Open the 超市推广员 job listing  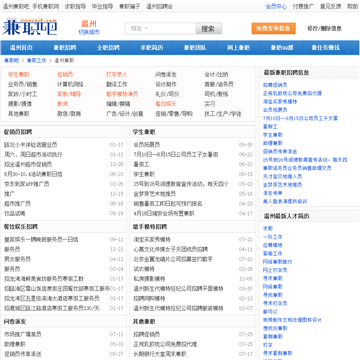coord(17,204)
